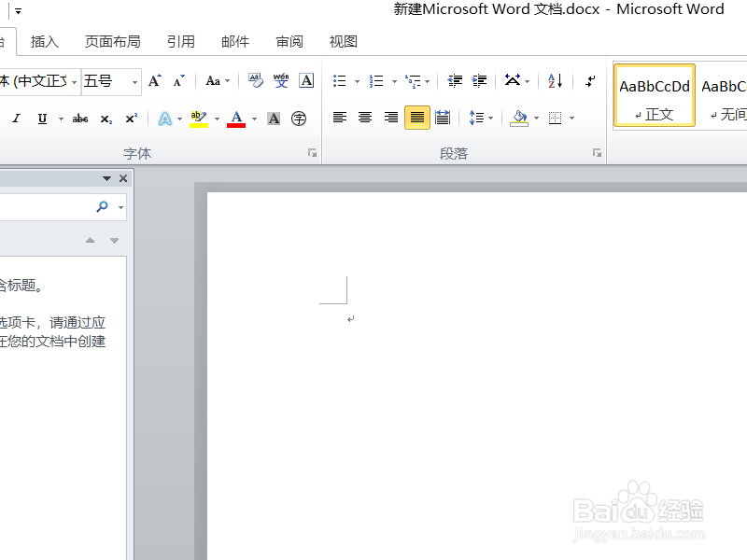Image resolution: width=747 pixels, height=560 pixels.
Task: Apply Distributed alignment
Action: [443, 118]
